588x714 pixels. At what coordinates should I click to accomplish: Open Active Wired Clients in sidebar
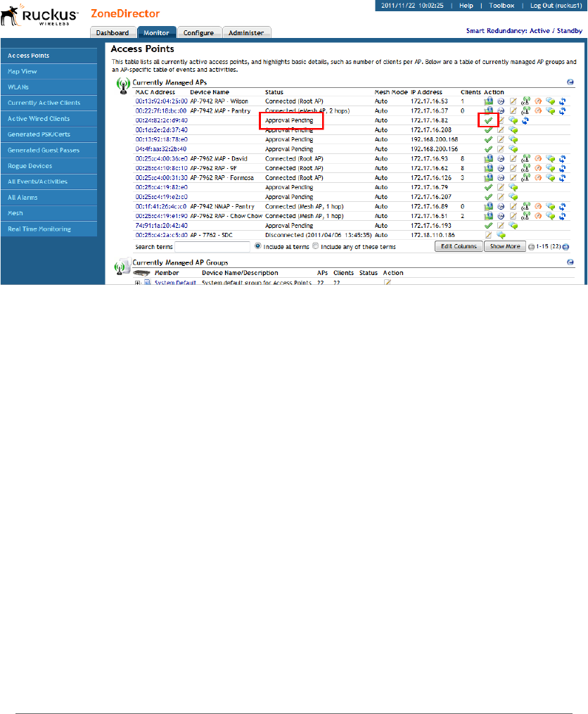49,118
